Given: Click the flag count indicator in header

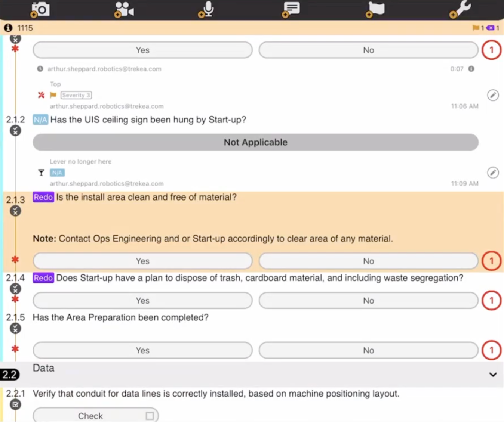Looking at the screenshot, I should [x=478, y=28].
